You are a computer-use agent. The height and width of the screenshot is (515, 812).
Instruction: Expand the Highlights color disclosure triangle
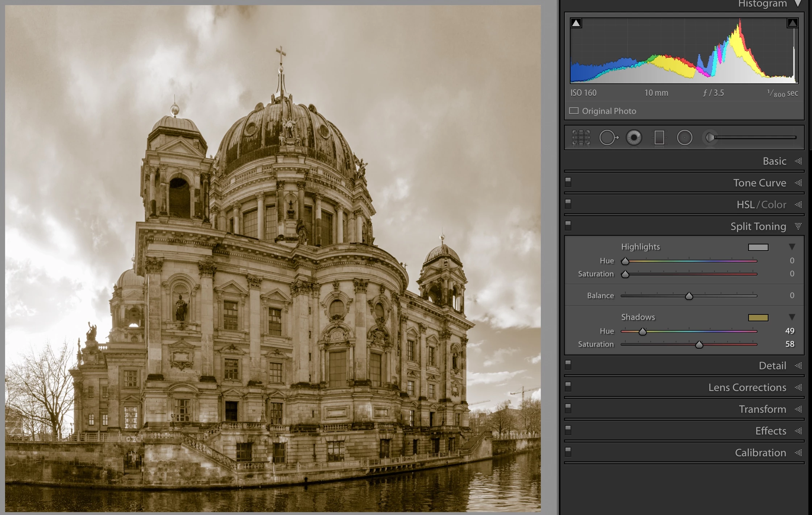792,247
